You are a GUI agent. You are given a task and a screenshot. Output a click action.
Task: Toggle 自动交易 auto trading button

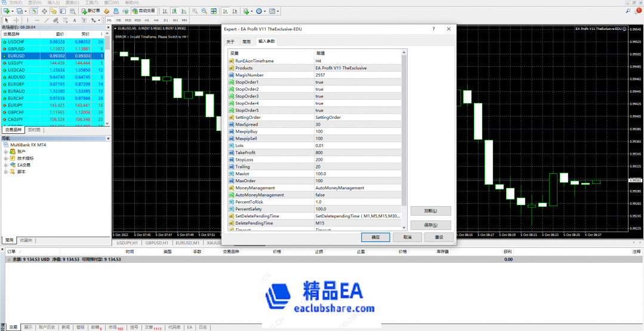[x=143, y=11]
